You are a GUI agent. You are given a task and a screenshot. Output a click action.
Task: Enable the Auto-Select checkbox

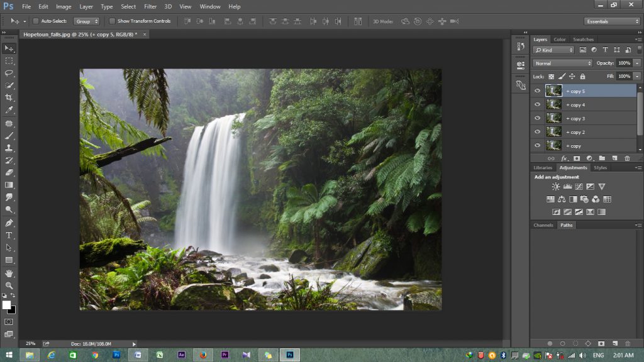pyautogui.click(x=36, y=21)
